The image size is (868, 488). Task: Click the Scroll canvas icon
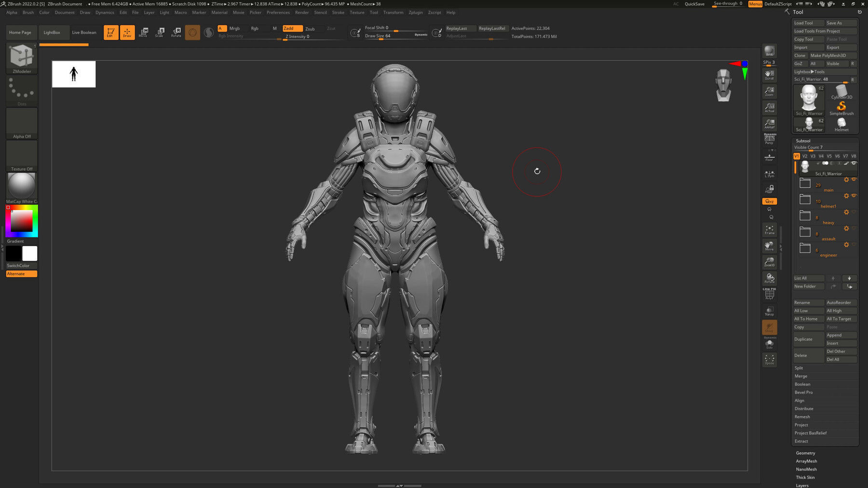point(769,75)
